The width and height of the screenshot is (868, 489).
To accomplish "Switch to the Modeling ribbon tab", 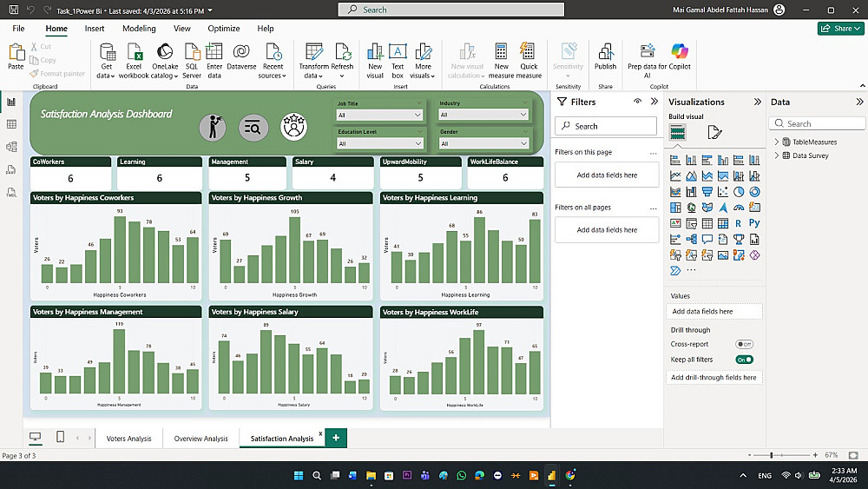I will [139, 29].
